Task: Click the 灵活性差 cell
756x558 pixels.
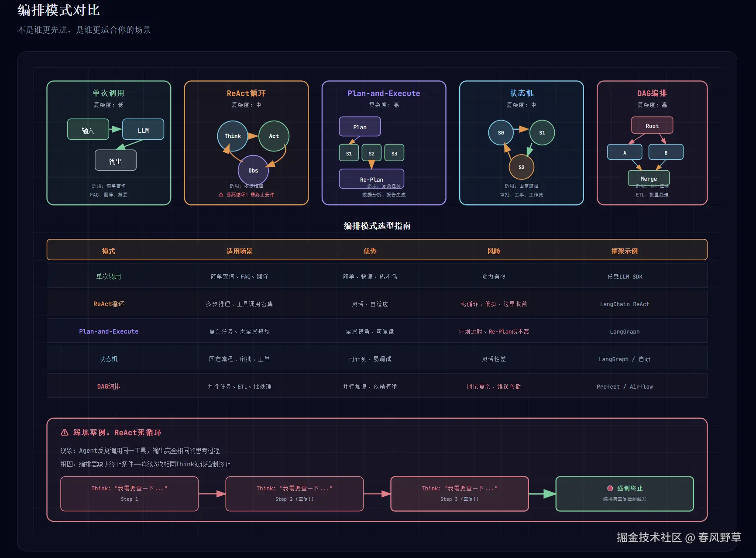Action: tap(494, 359)
